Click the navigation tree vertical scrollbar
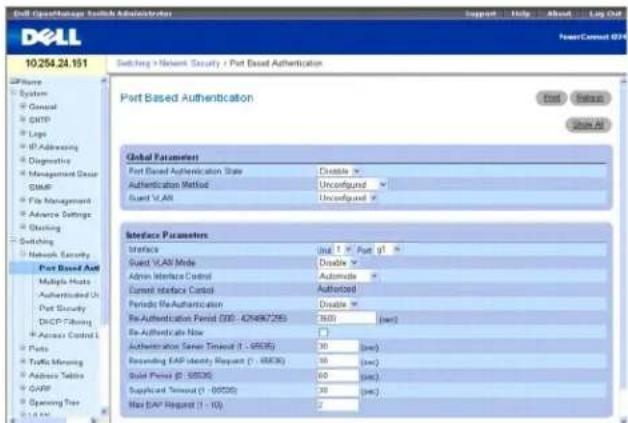The width and height of the screenshot is (628, 423). [104, 246]
